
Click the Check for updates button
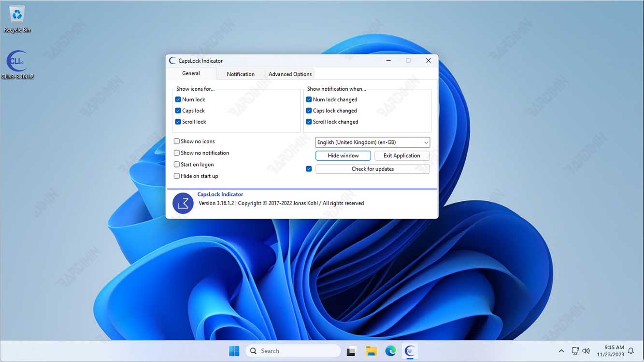point(372,169)
